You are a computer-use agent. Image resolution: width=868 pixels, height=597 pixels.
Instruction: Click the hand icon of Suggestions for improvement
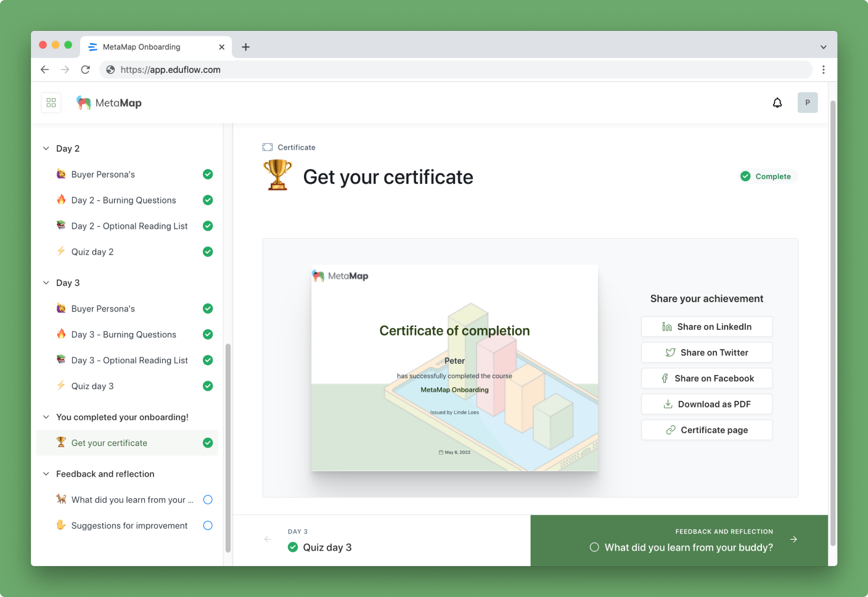click(x=61, y=525)
